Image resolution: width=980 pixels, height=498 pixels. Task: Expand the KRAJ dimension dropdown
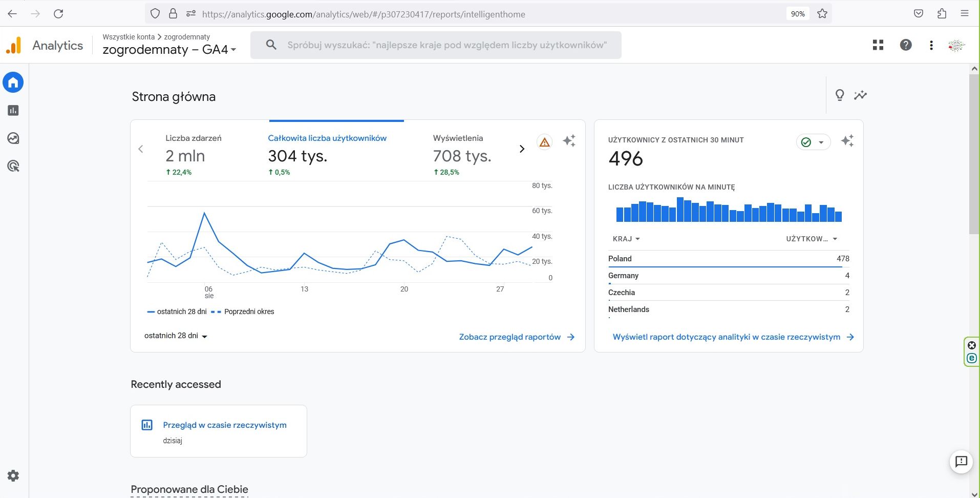(626, 239)
